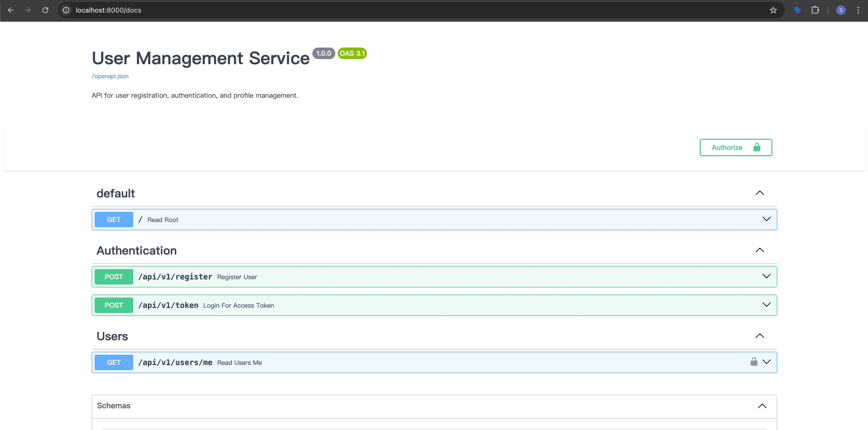Click the blue tag extension icon
The width and height of the screenshot is (868, 430).
[797, 10]
